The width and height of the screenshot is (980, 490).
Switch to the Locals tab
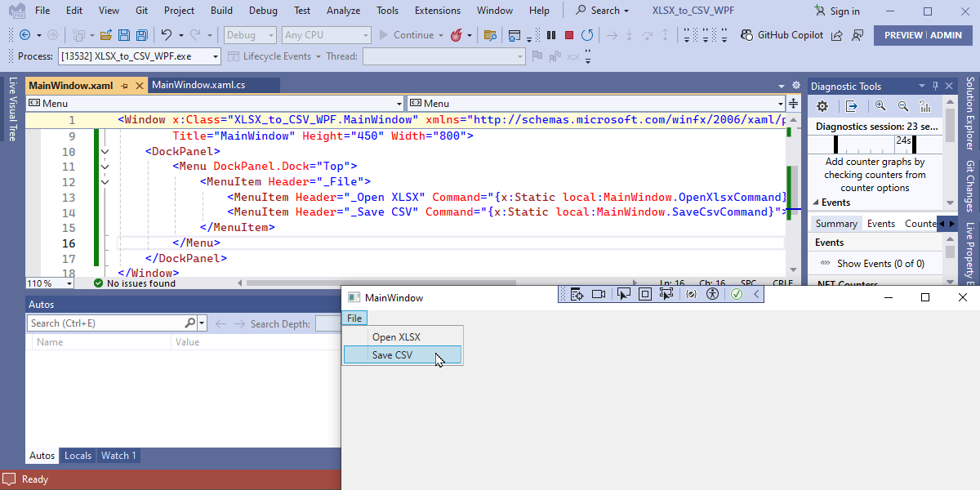78,456
